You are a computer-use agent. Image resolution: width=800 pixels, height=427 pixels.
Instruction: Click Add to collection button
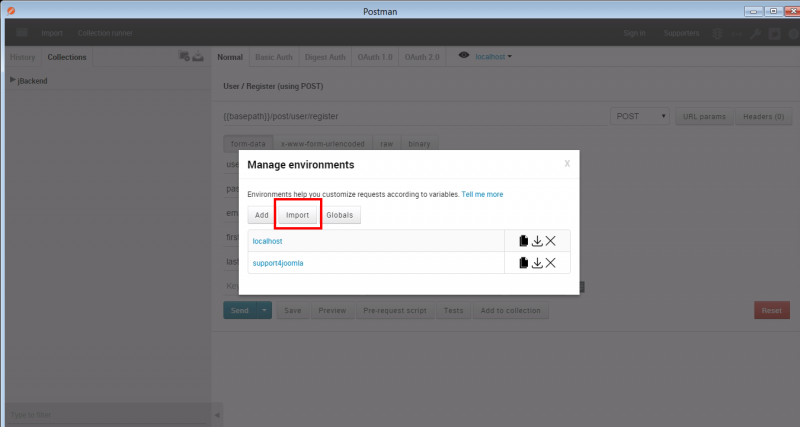[511, 310]
